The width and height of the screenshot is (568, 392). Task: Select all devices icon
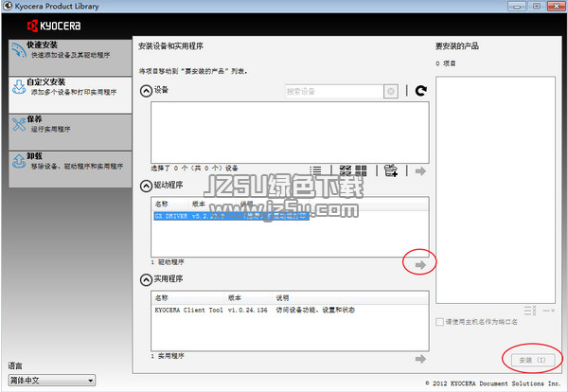click(x=346, y=170)
